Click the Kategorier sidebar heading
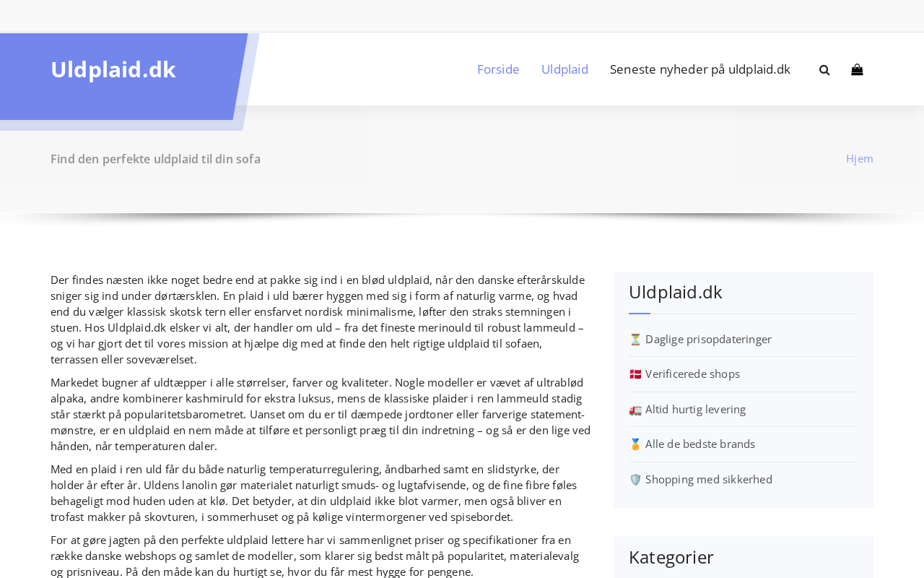This screenshot has height=578, width=924. (x=671, y=557)
